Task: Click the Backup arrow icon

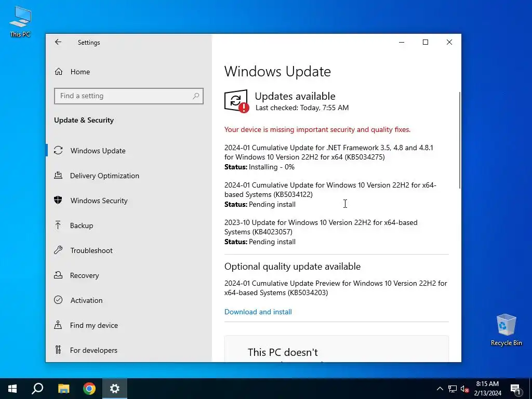Action: click(x=58, y=225)
